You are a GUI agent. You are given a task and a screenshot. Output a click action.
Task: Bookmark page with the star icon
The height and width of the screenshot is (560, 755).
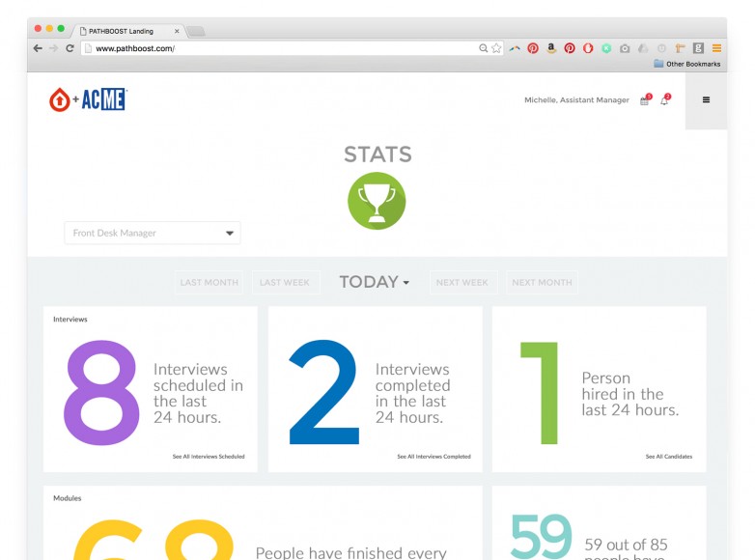tap(496, 48)
